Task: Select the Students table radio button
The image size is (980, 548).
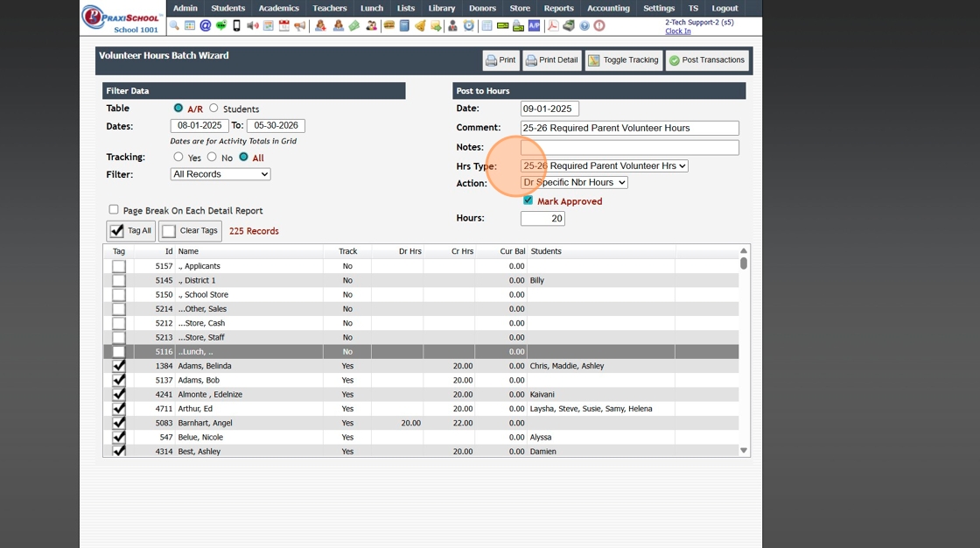Action: coord(213,109)
